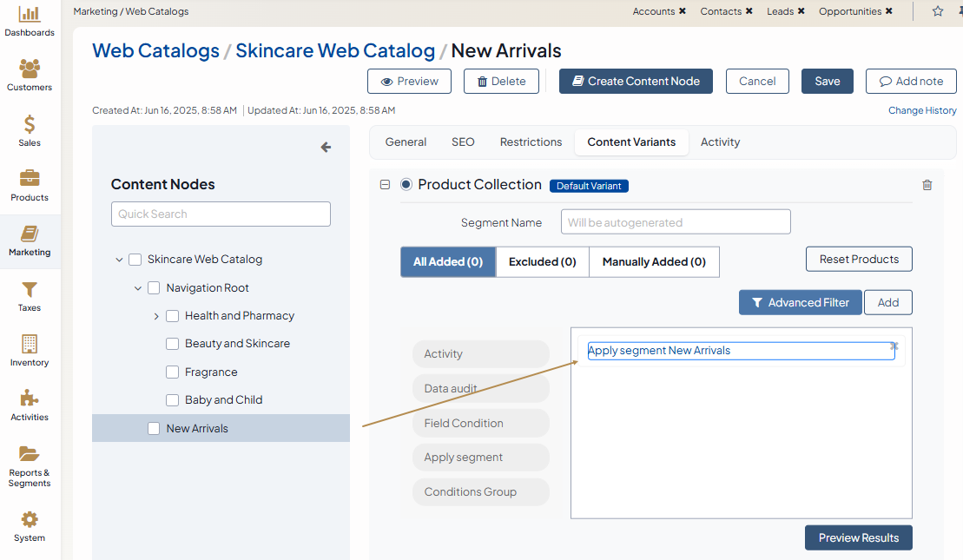Viewport: 963px width, 560px height.
Task: Open the Products briefcase icon
Action: 30,179
